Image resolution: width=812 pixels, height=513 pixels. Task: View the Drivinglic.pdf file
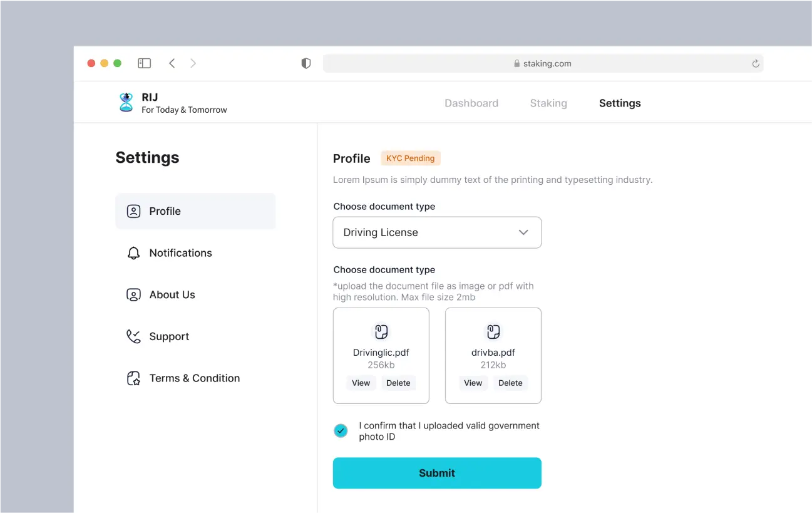coord(361,383)
